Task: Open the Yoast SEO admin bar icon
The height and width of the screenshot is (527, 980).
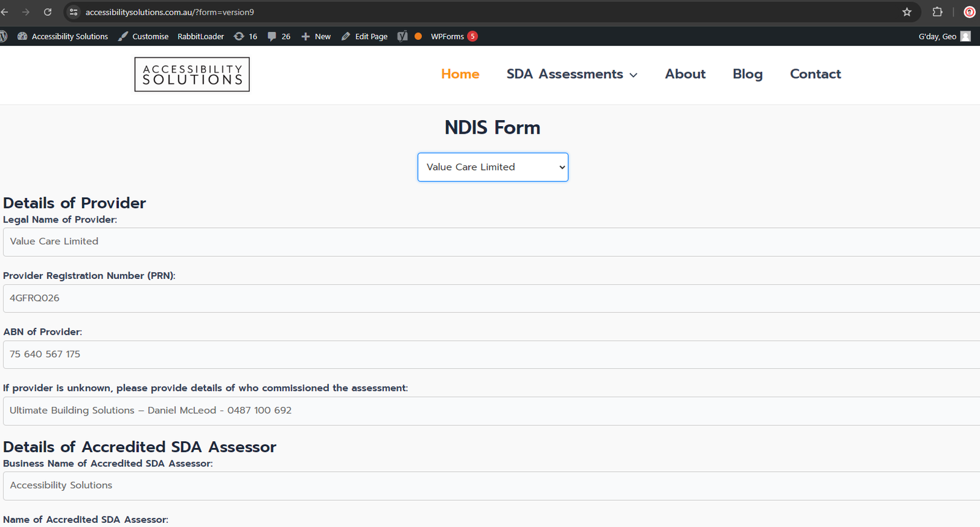Action: 402,37
